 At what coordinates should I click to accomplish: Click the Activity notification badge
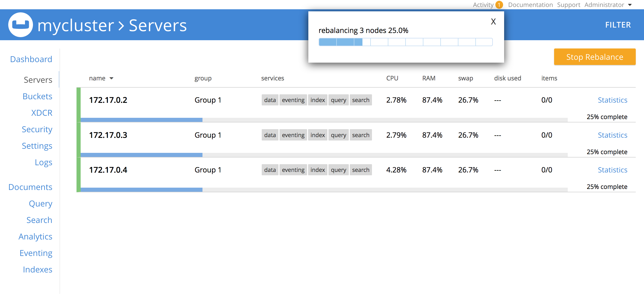[499, 5]
